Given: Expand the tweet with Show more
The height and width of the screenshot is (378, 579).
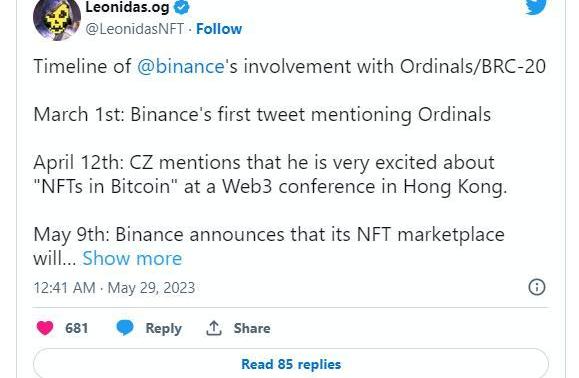Looking at the screenshot, I should [x=132, y=258].
